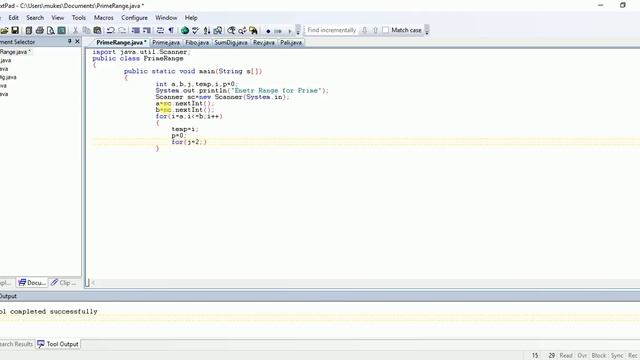Image resolution: width=640 pixels, height=360 pixels.
Task: Compare files using the toolbar icon
Action: coord(218,31)
